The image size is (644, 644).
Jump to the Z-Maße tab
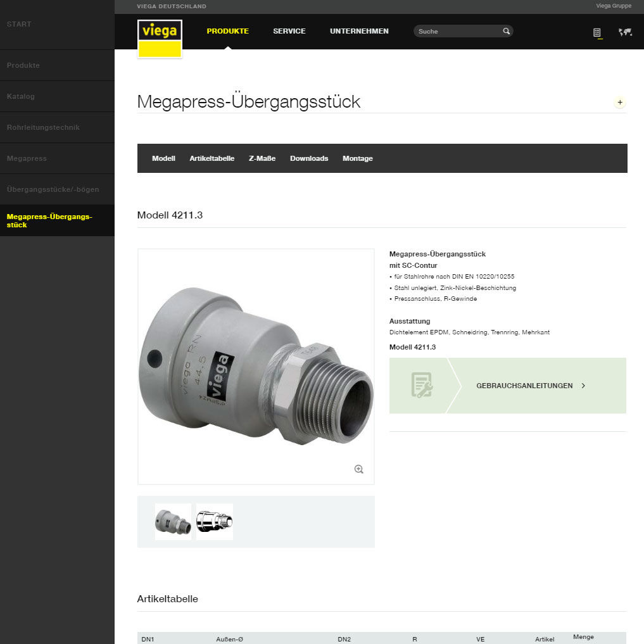[x=262, y=158]
